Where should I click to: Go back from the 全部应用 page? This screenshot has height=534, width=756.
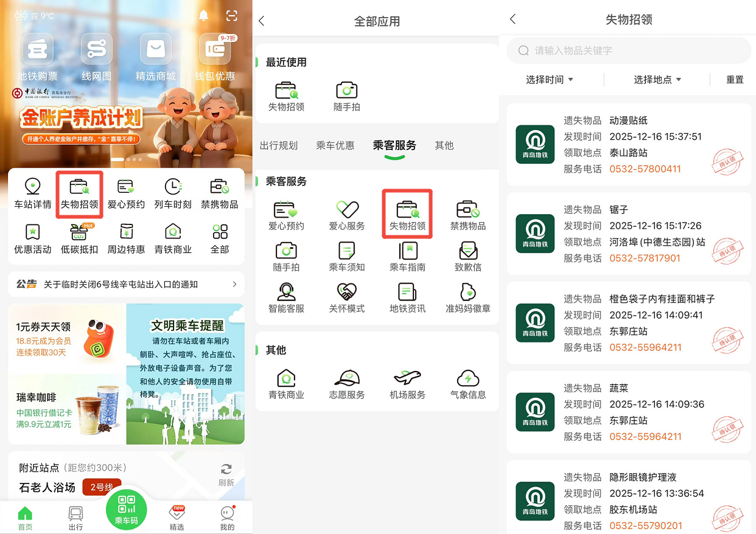pyautogui.click(x=262, y=21)
